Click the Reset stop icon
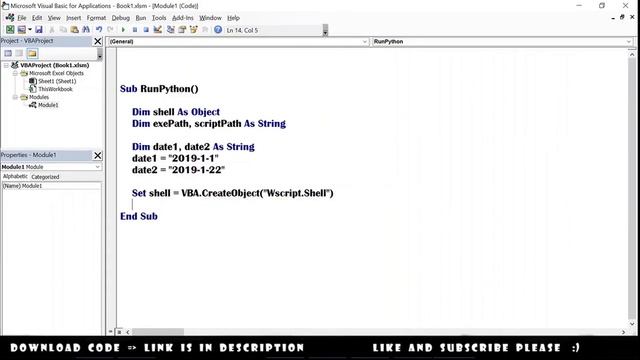 (x=146, y=30)
